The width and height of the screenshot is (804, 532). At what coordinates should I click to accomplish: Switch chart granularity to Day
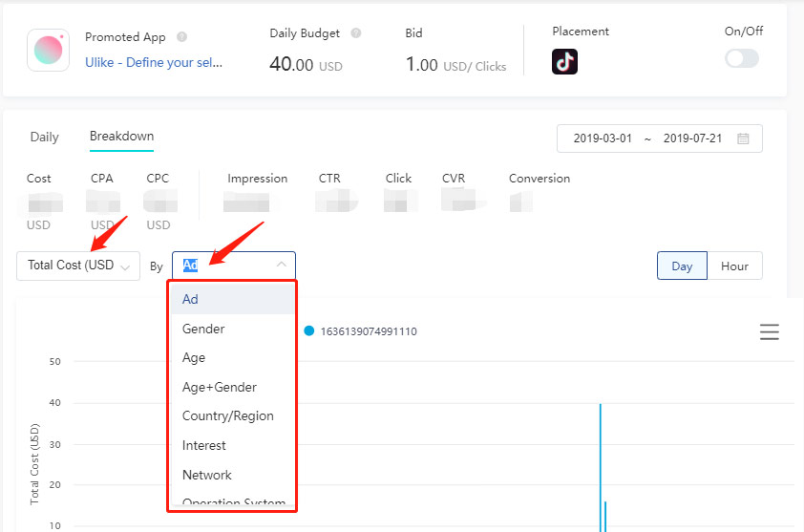(x=682, y=266)
